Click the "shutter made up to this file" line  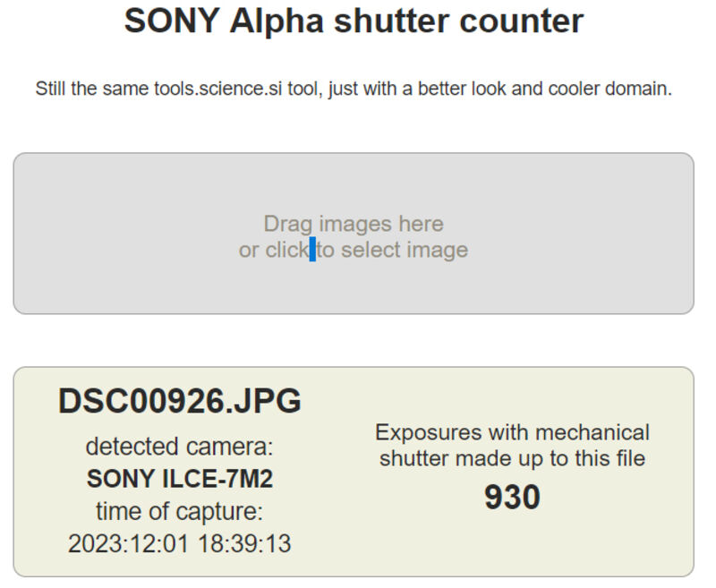(512, 459)
